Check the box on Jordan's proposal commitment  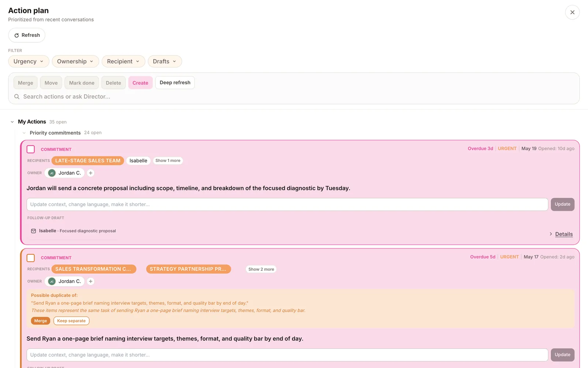click(x=31, y=149)
